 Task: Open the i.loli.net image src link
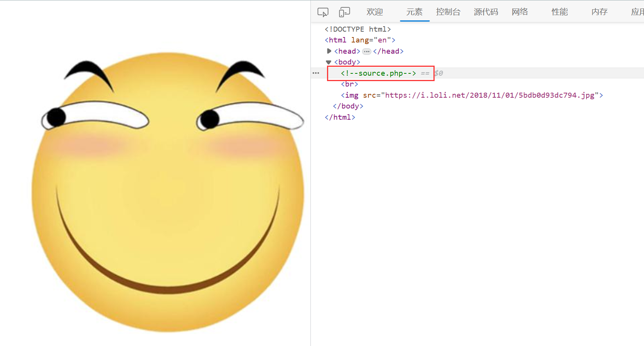coord(490,95)
